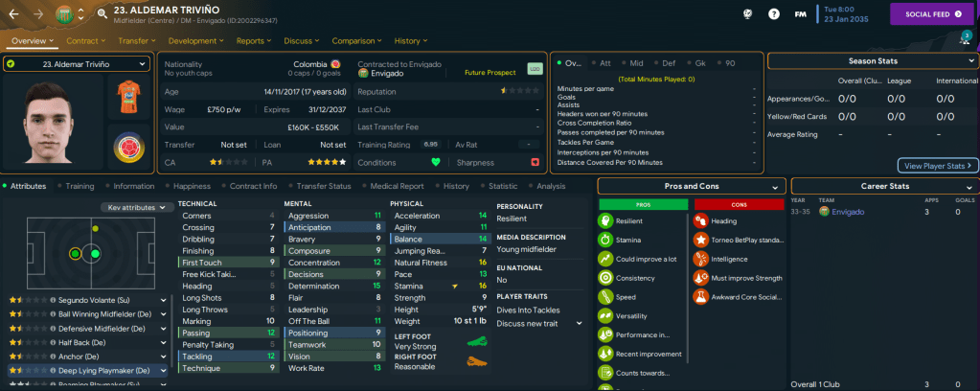The height and width of the screenshot is (391, 980).
Task: Click the FM logo icon
Action: [x=800, y=13]
